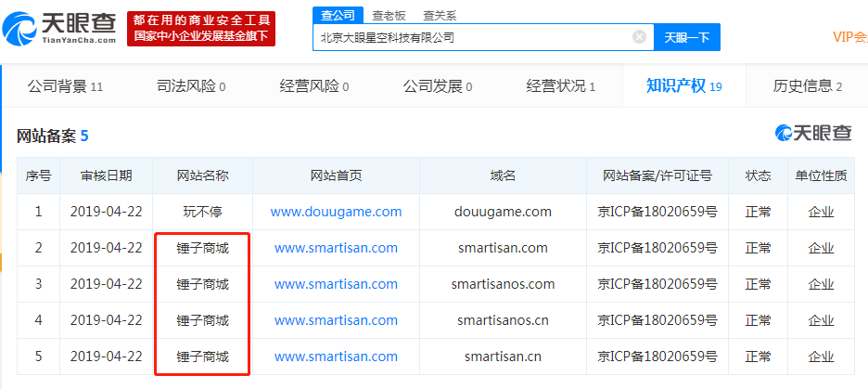Click the TianYanCha logo
Screen dimensions: 868x389
point(59,28)
